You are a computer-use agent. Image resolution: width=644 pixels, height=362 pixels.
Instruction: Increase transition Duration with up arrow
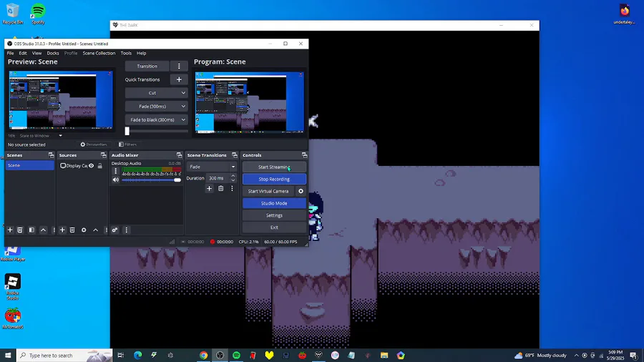pos(233,176)
